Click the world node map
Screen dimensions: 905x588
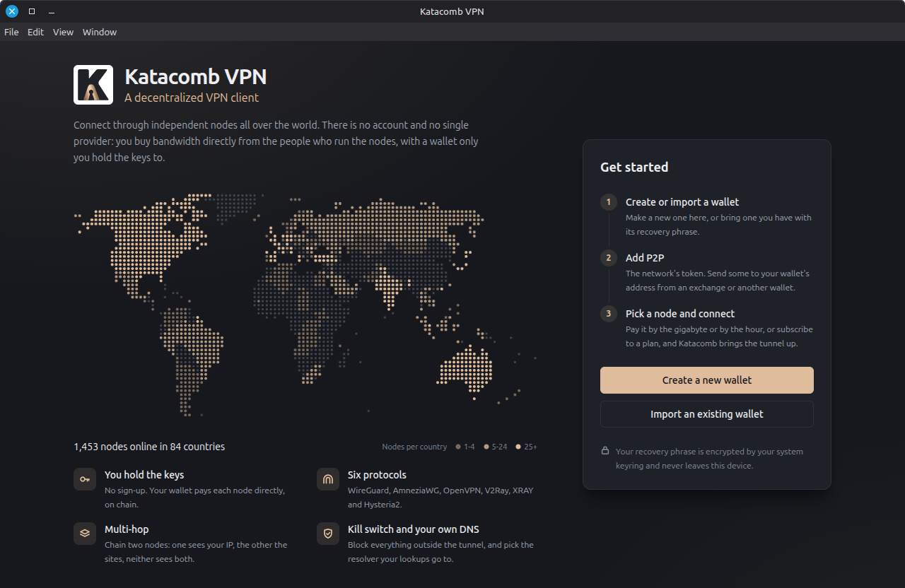pos(305,304)
